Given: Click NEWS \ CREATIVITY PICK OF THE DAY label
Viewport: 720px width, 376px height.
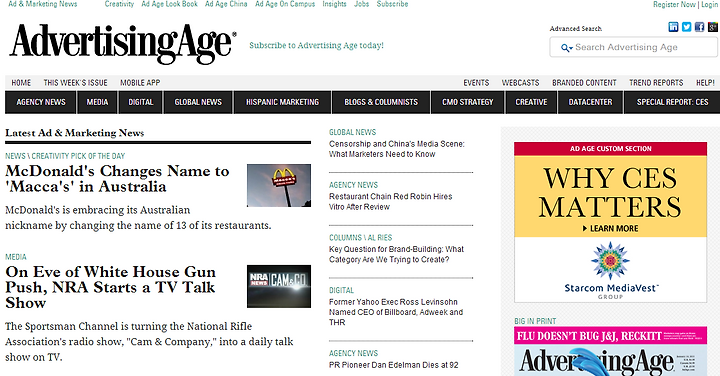Looking at the screenshot, I should coord(65,156).
